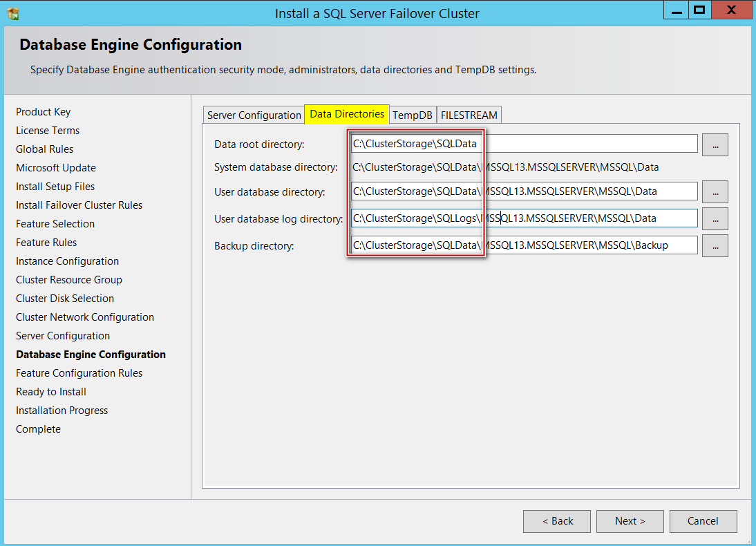Browse for Backup directory
Screen dimensions: 756x546
point(715,245)
